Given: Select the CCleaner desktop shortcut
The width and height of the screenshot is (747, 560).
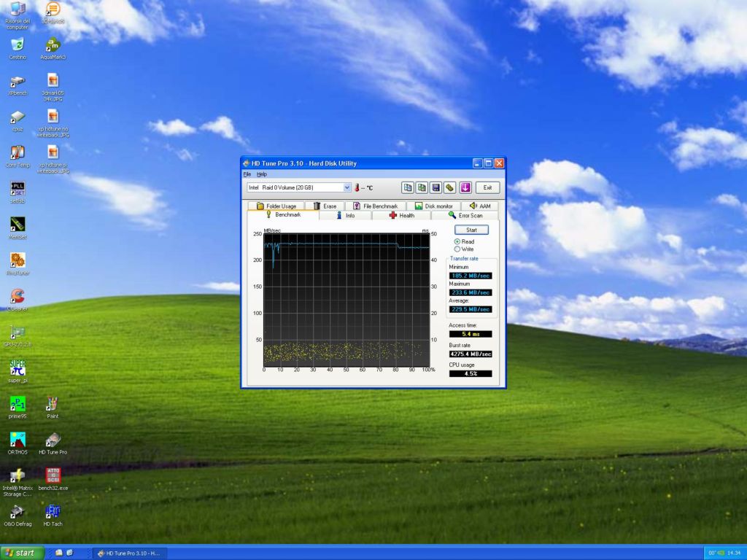Looking at the screenshot, I should coord(18,300).
